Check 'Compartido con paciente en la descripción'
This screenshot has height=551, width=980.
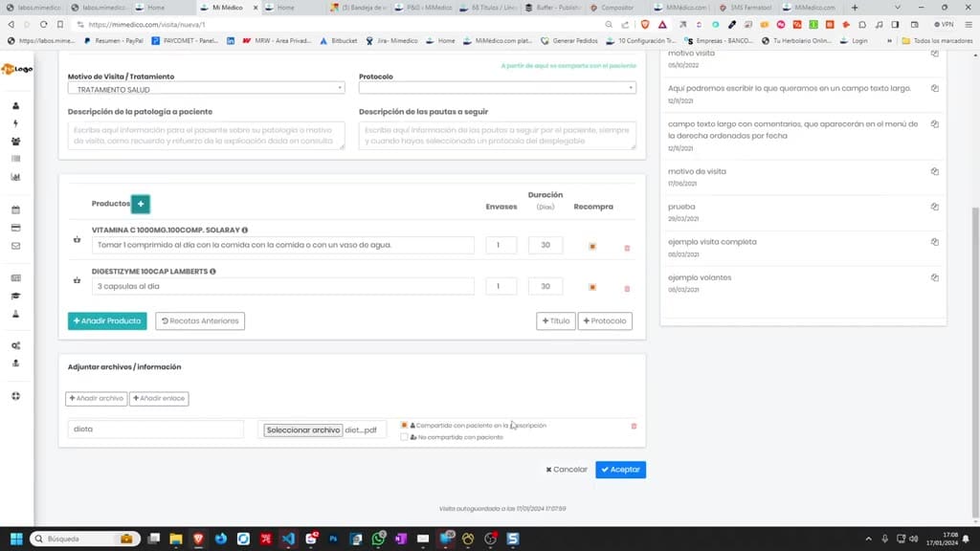pos(404,425)
